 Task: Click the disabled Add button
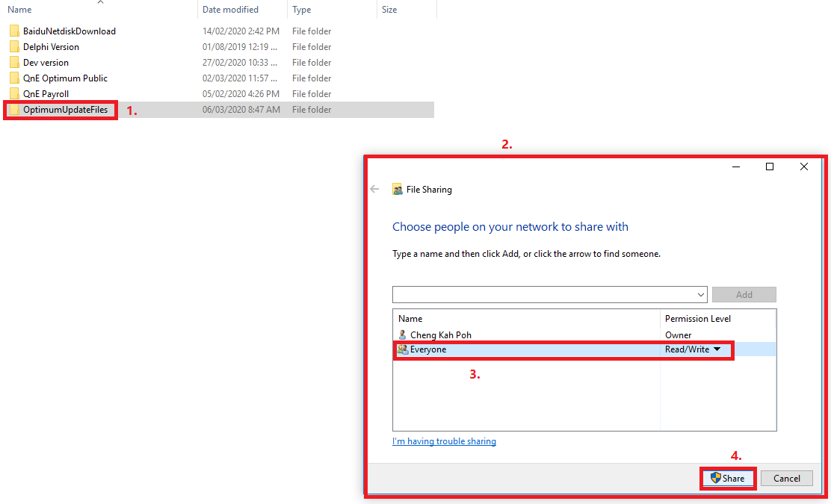click(744, 295)
